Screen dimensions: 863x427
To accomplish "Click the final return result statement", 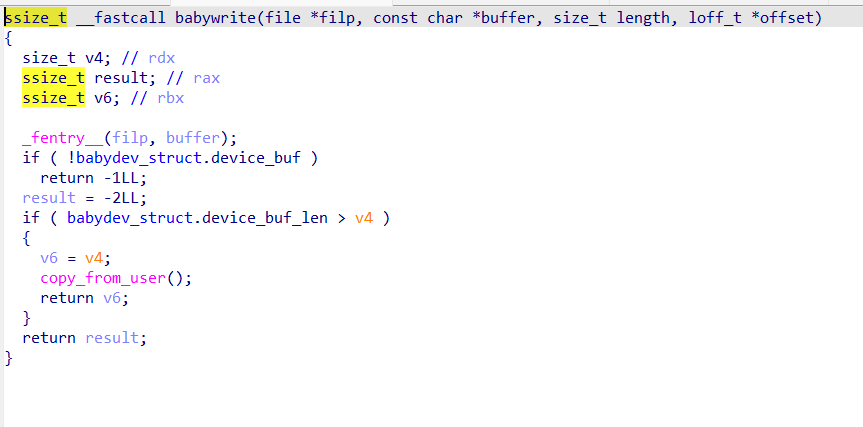I will (85, 337).
